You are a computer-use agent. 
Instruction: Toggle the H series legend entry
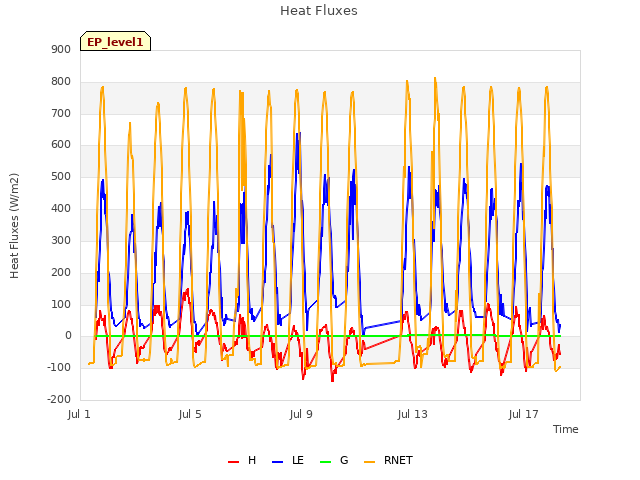pyautogui.click(x=242, y=461)
